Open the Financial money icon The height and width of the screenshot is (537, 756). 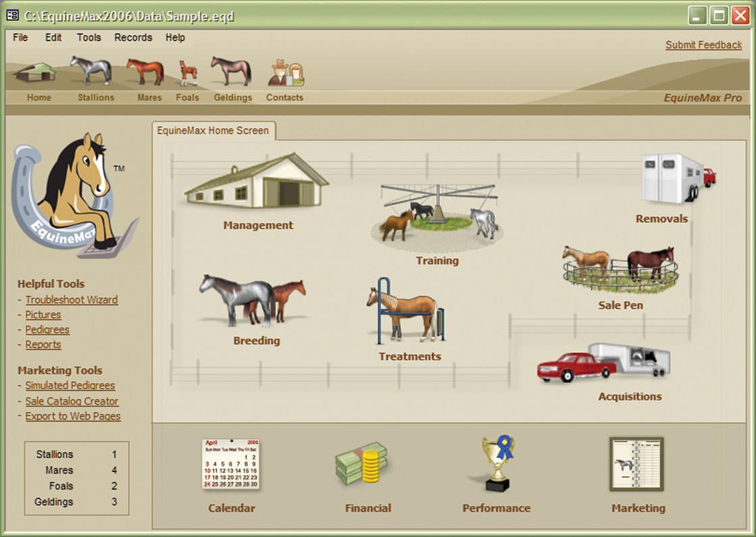tap(362, 463)
